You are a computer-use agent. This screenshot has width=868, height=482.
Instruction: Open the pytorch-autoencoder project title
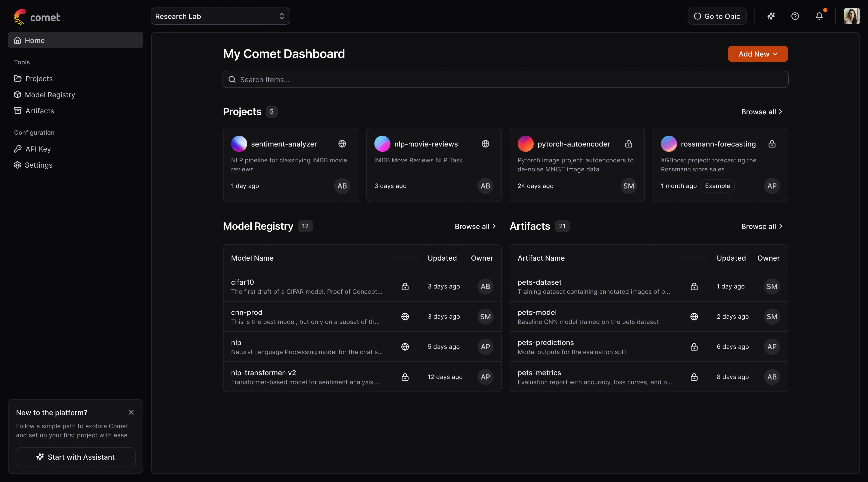573,144
